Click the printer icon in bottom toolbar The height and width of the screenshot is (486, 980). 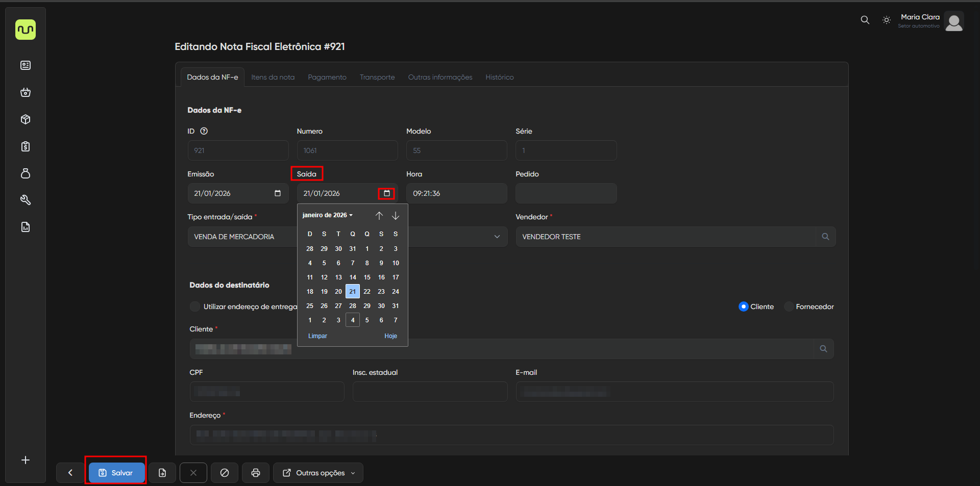256,473
